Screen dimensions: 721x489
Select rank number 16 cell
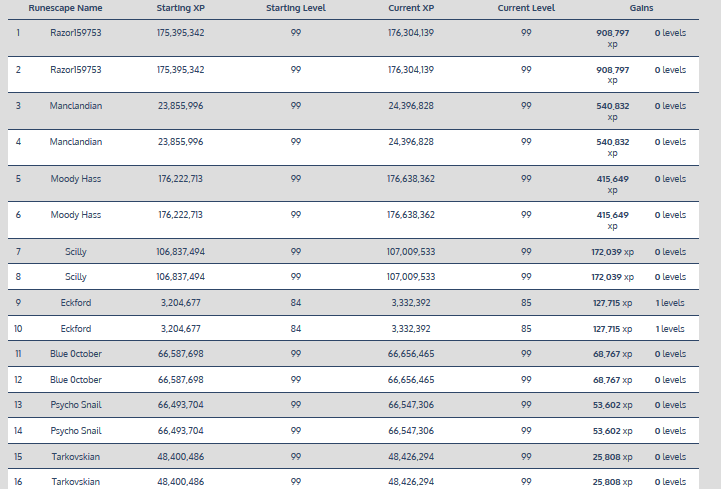(x=18, y=482)
